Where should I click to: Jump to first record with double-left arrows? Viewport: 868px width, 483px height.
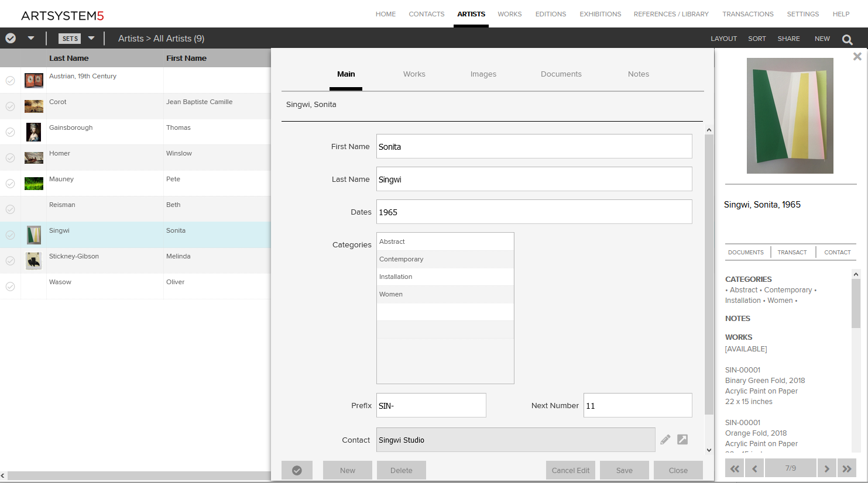click(735, 468)
